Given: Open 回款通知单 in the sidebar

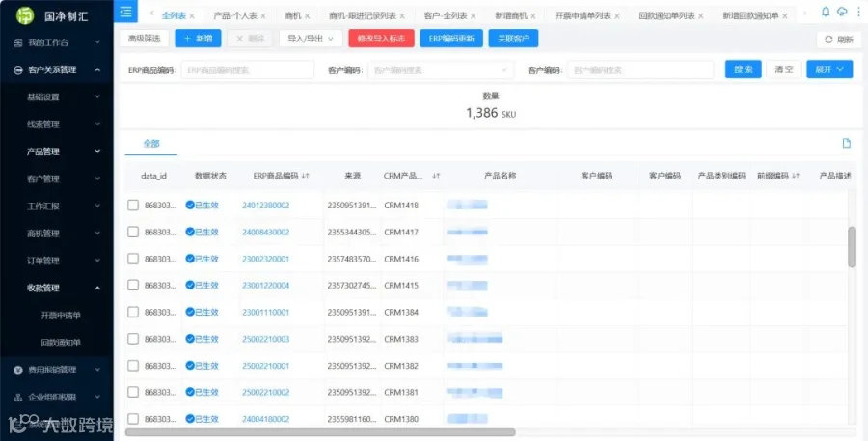Looking at the screenshot, I should [61, 343].
